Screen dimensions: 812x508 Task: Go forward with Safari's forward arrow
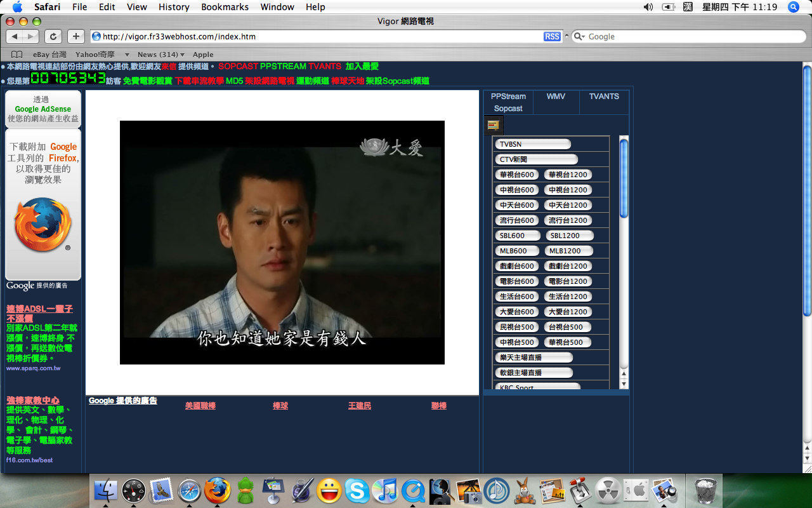click(30, 37)
